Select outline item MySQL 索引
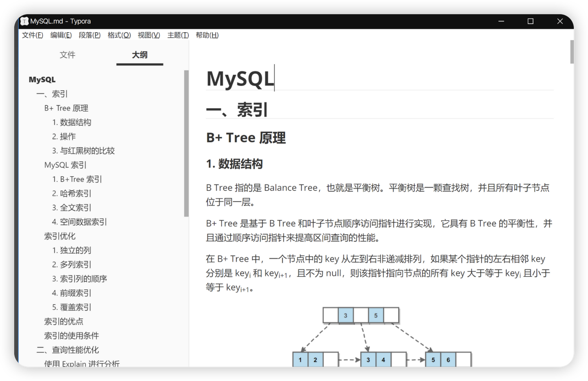The width and height of the screenshot is (588, 381). tap(65, 165)
